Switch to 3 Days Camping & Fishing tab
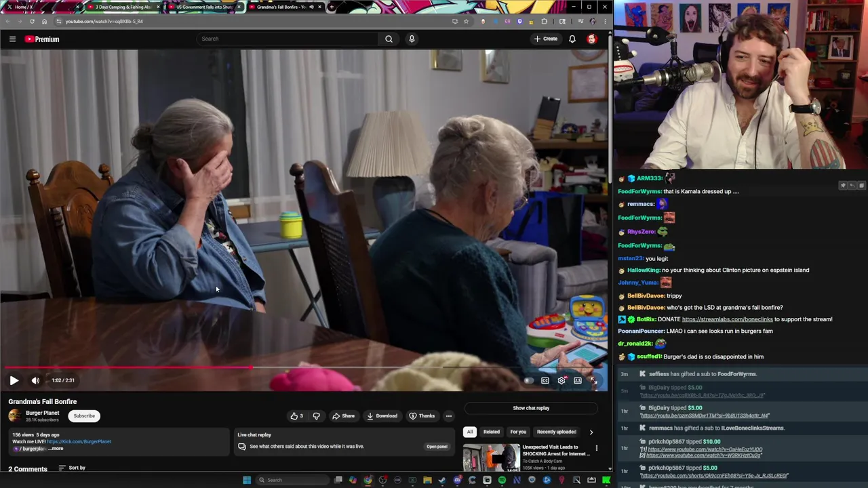Screen dimensions: 868x488 [x=123, y=7]
